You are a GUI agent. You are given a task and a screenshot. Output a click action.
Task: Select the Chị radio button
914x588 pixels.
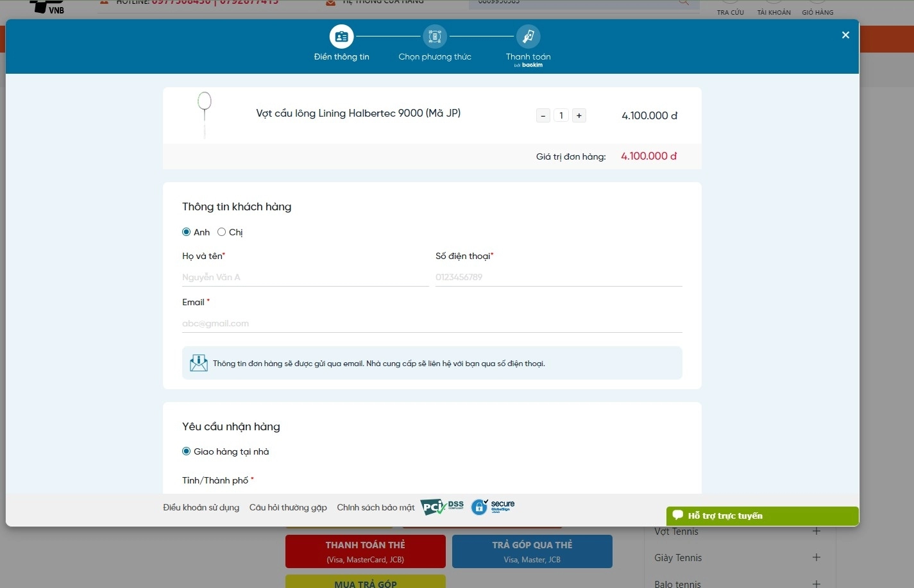pyautogui.click(x=221, y=232)
